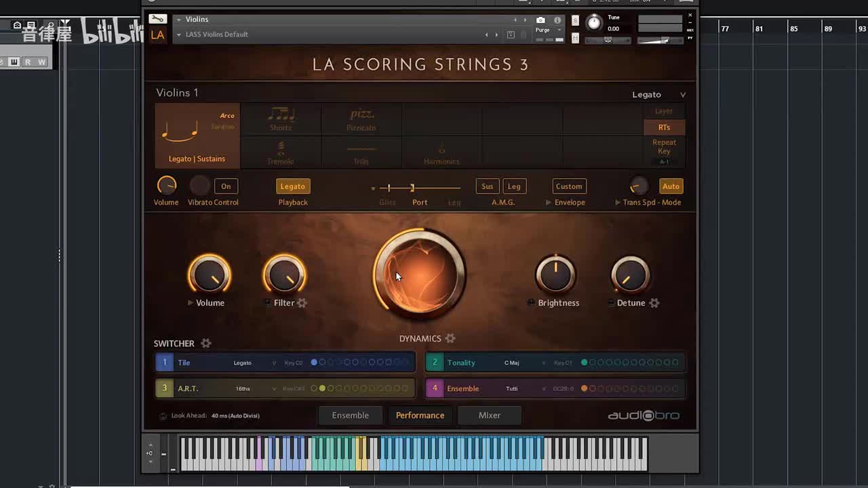Select the Legato | Sustains articulation
Screen dimensions: 868x488
(x=197, y=136)
